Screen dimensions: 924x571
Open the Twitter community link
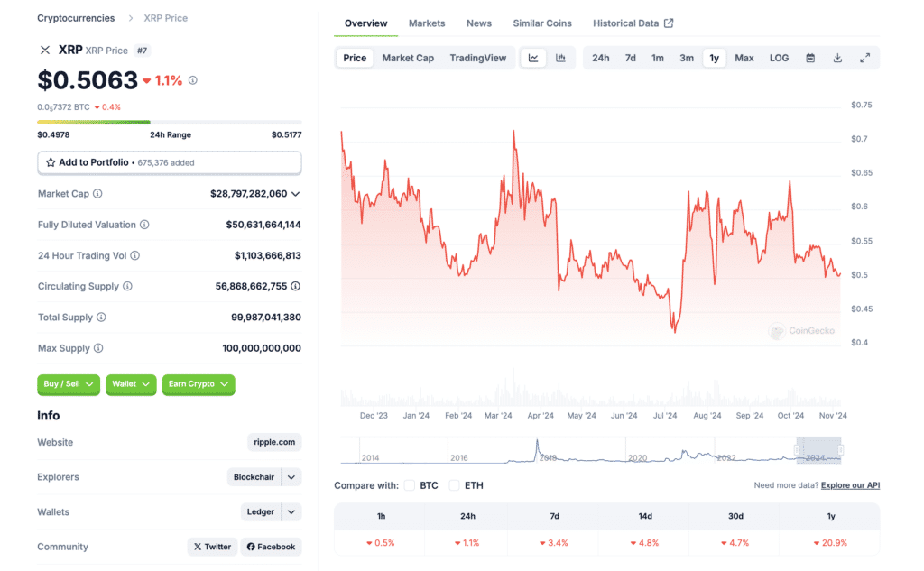(213, 547)
